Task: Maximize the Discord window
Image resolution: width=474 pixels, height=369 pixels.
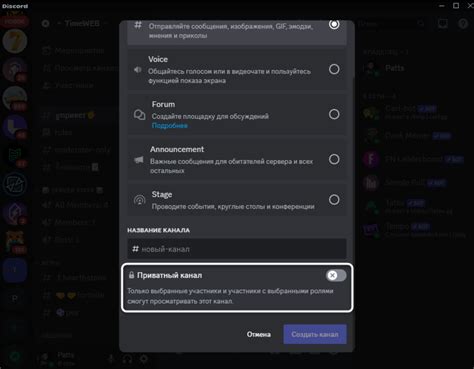Action: [x=456, y=6]
